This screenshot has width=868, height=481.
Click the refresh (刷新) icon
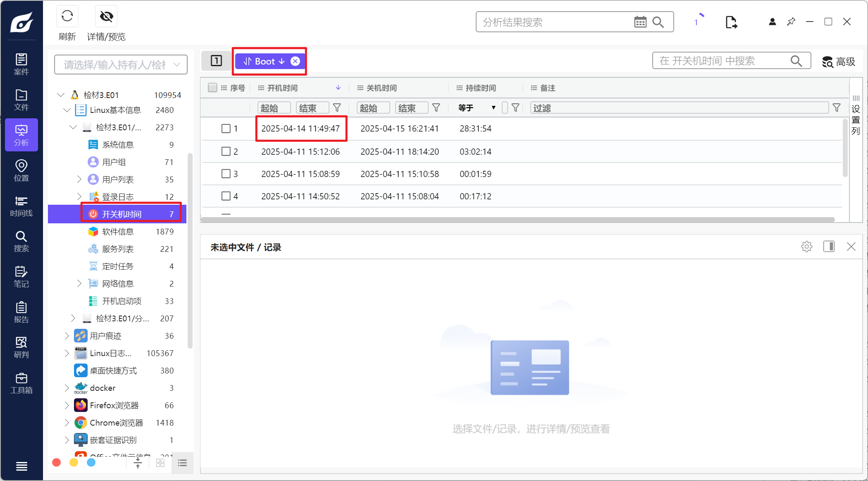click(67, 17)
